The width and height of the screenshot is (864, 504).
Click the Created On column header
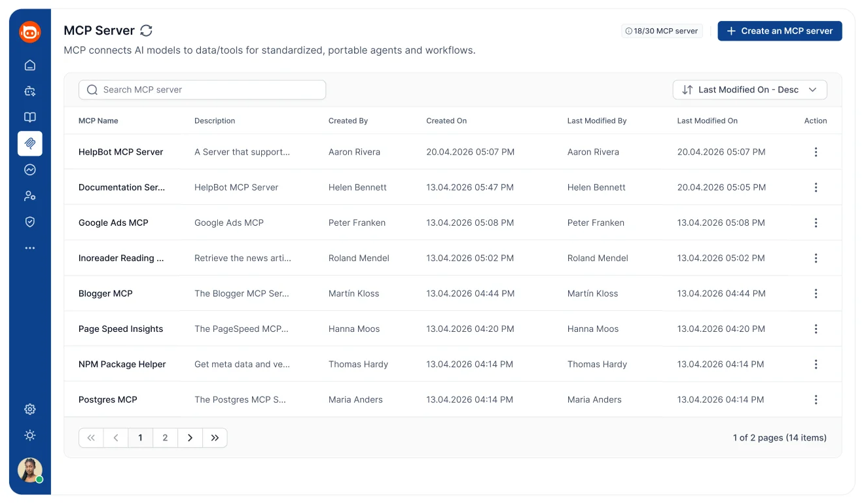coord(446,120)
